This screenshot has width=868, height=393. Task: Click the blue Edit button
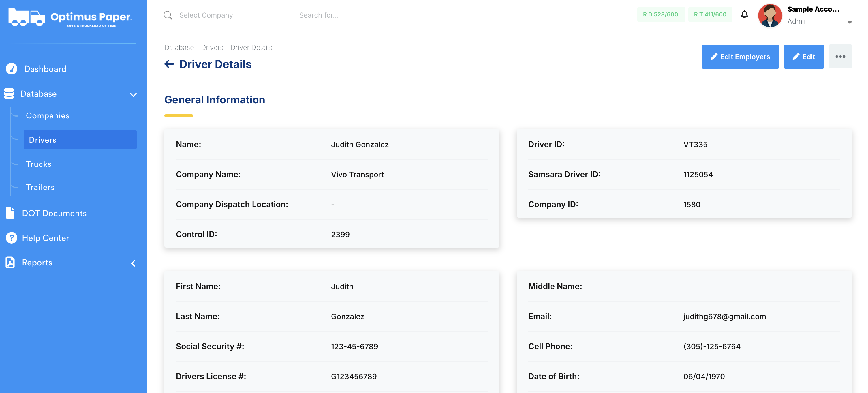(x=804, y=57)
